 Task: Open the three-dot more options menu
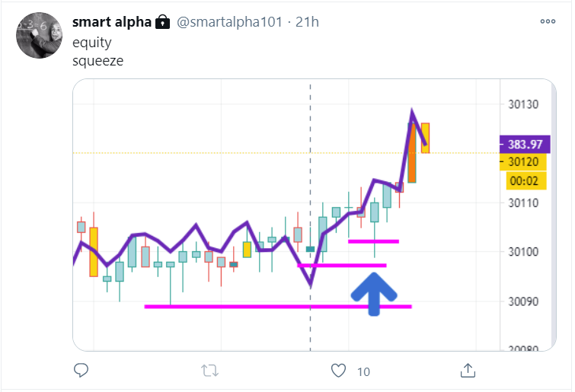coord(548,21)
